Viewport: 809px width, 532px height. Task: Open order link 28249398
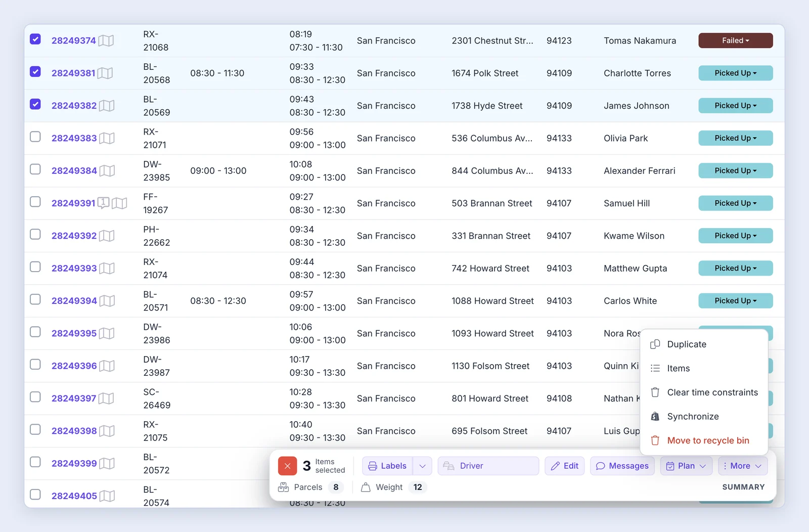(x=74, y=431)
